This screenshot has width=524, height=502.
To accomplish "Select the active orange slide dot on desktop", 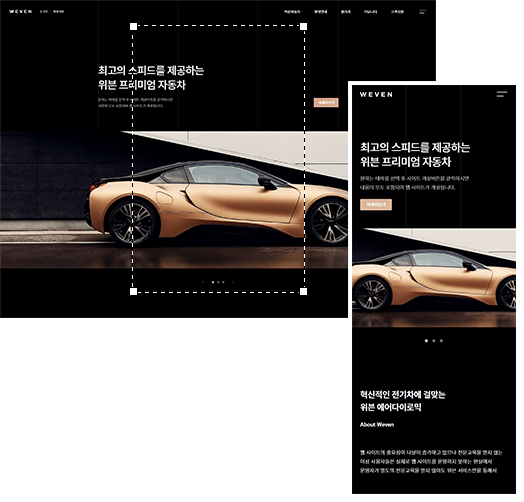I will 213,282.
